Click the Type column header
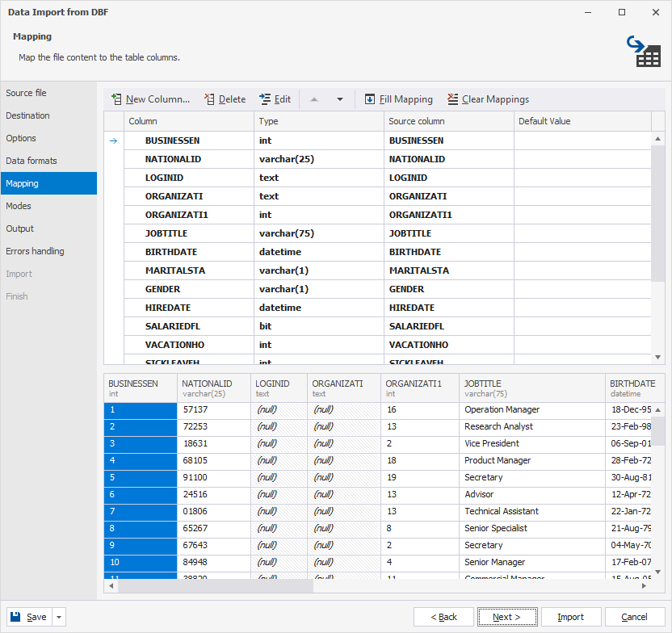Screen dimensions: 672x633 click(x=319, y=121)
